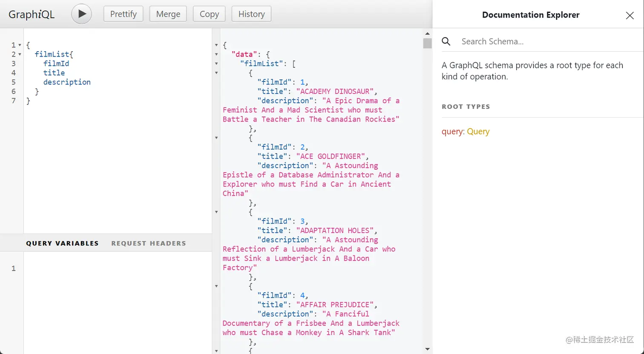Collapse the fold arrow for filmId 2 object

click(216, 138)
